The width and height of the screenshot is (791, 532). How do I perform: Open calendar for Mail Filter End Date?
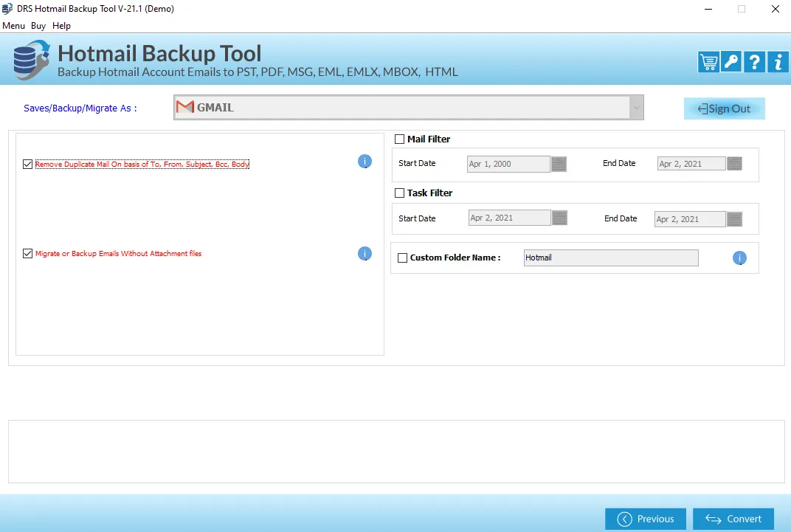734,163
